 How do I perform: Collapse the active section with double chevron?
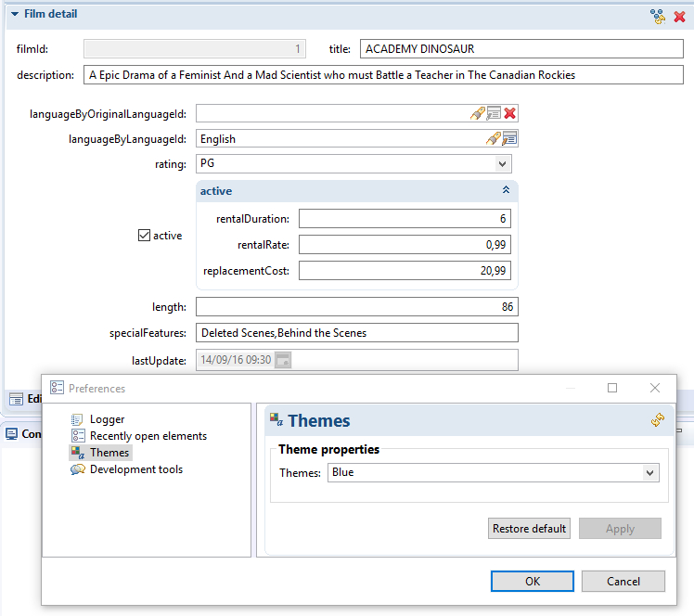(x=506, y=190)
